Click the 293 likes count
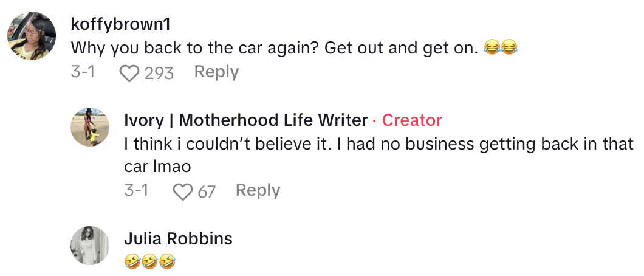This screenshot has width=644, height=276. point(159,73)
